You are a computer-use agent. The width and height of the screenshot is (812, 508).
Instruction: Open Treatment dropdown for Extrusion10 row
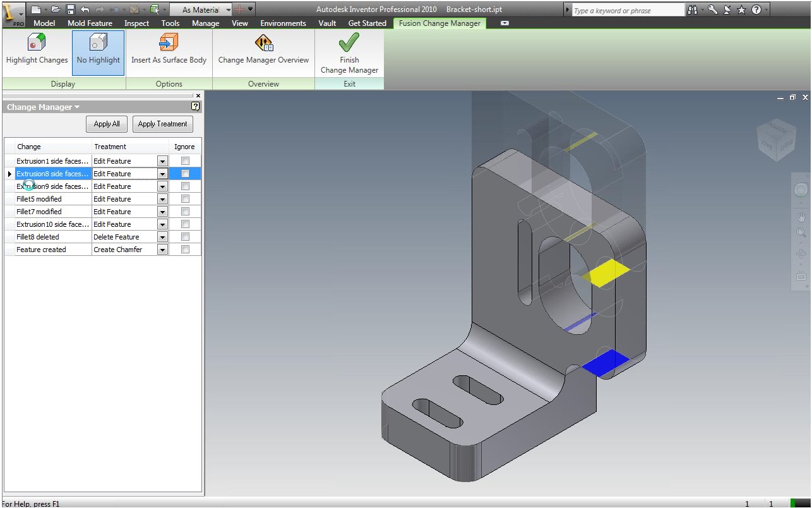tap(162, 224)
